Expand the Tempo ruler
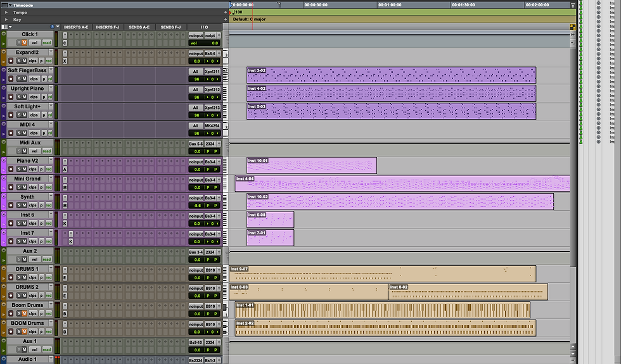The width and height of the screenshot is (621, 364). coord(6,12)
